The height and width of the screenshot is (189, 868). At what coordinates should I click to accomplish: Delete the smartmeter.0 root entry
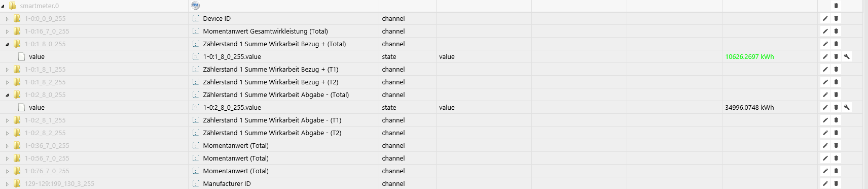click(x=836, y=6)
